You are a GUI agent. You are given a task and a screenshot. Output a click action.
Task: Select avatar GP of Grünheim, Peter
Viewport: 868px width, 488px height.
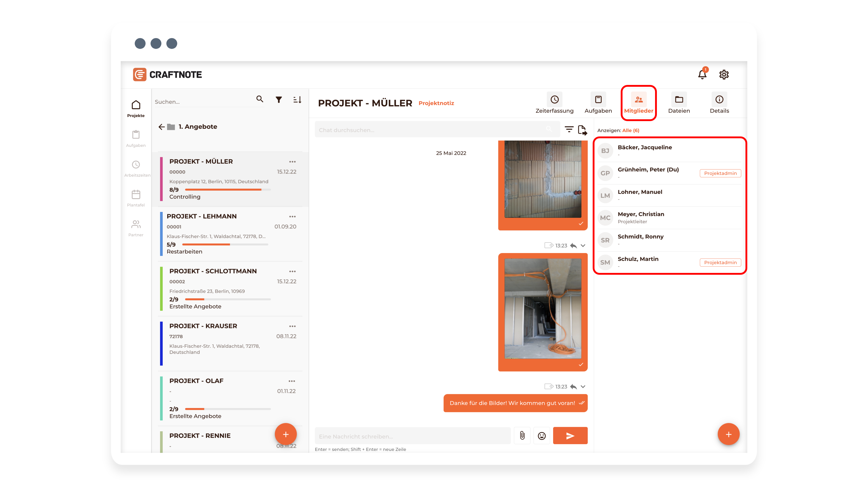[605, 173]
